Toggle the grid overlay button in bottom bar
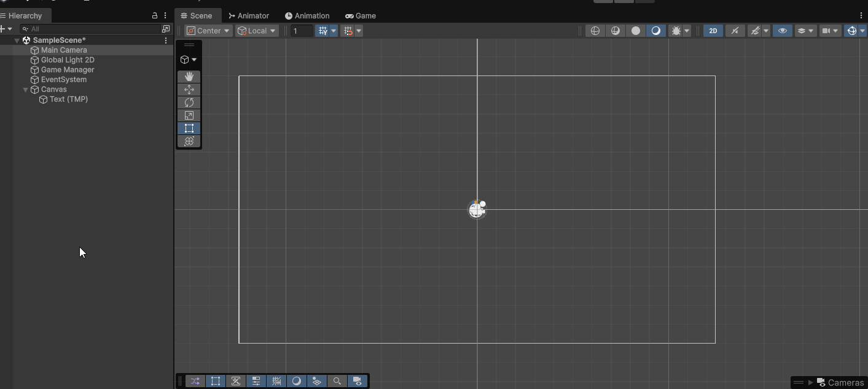This screenshot has height=389, width=868. (x=276, y=381)
